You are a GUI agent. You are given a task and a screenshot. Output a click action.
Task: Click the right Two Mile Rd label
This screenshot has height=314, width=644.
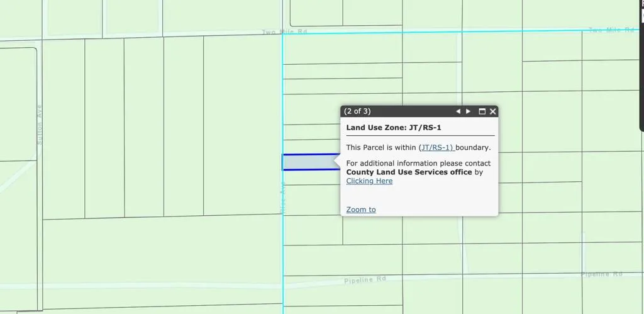click(x=610, y=30)
